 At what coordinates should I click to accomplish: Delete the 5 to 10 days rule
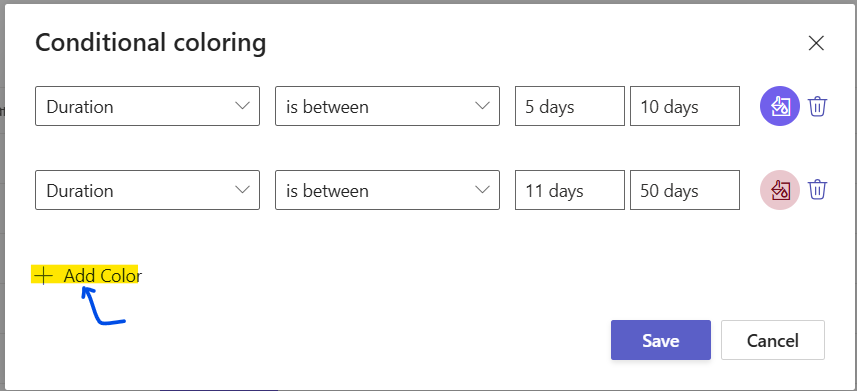(818, 106)
